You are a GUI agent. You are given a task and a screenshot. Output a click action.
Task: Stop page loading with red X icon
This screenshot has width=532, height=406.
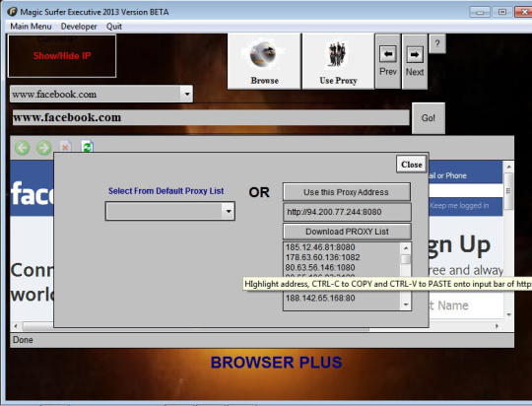[65, 147]
